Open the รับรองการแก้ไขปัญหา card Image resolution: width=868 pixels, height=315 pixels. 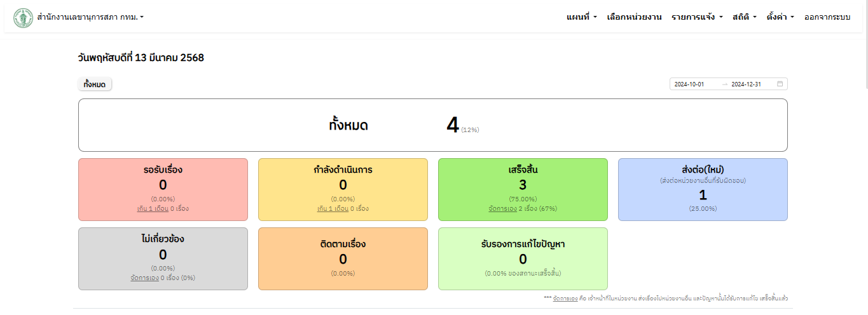[523, 258]
